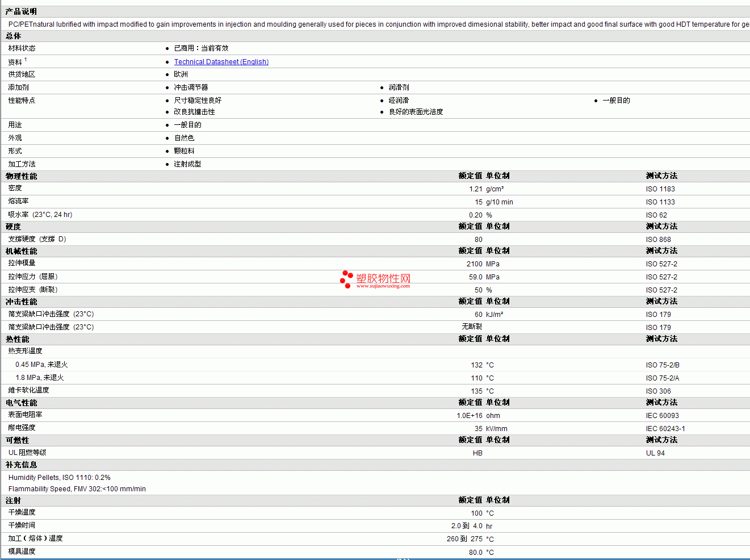
Task: Click the 熔流率 row label
Action: pyautogui.click(x=19, y=201)
